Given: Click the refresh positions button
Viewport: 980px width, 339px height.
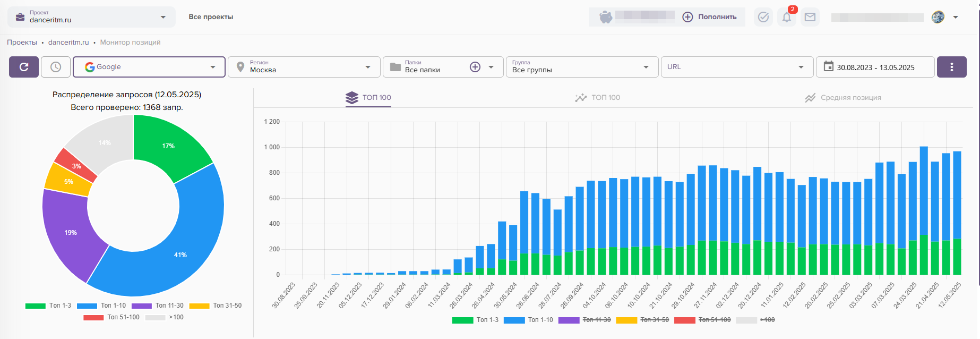Looking at the screenshot, I should click(24, 67).
